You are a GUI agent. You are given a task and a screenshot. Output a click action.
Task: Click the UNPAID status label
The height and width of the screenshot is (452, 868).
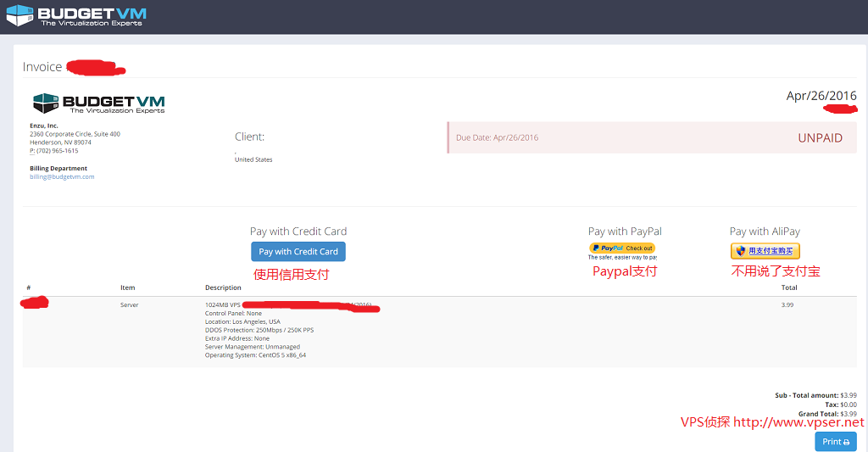[820, 138]
